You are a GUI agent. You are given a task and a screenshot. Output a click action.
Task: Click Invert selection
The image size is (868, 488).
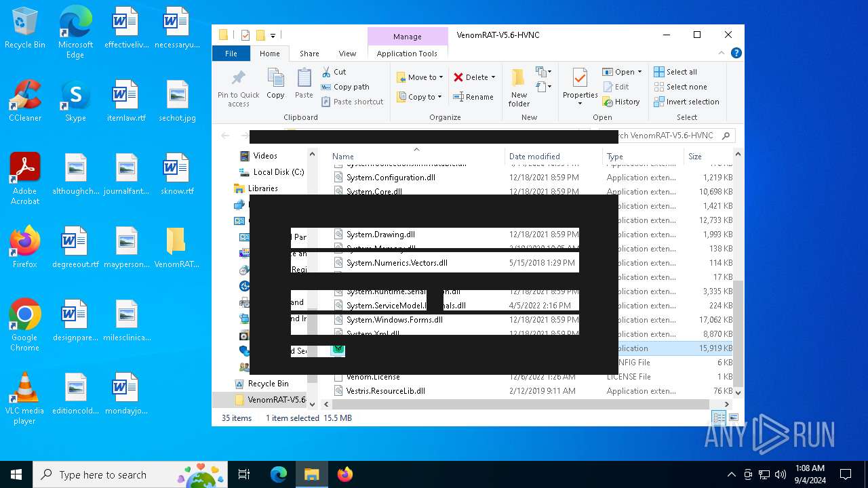[x=687, y=102]
